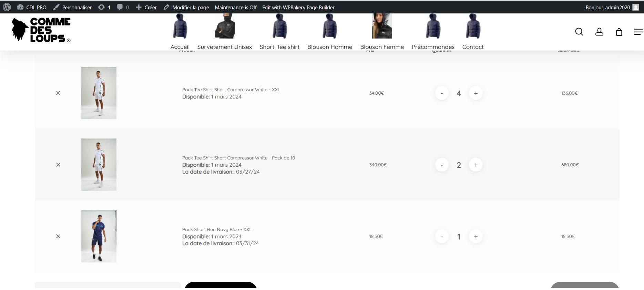Open the comments bubble in admin bar

pyautogui.click(x=123, y=7)
